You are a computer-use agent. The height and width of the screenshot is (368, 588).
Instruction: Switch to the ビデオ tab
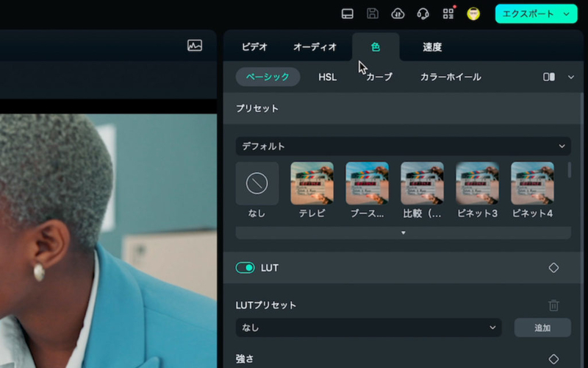pos(254,47)
